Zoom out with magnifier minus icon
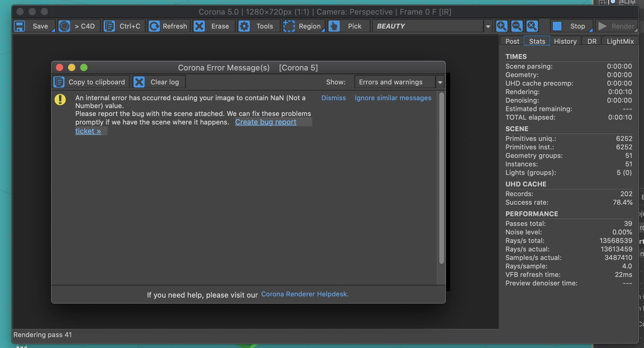The height and width of the screenshot is (348, 644). point(517,26)
